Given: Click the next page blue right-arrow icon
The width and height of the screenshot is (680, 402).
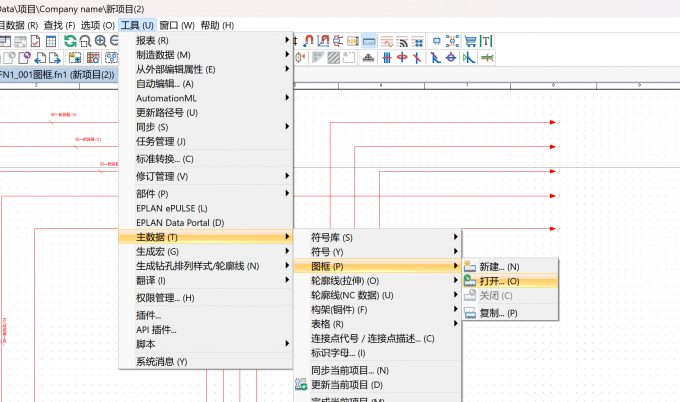Looking at the screenshot, I should (x=55, y=58).
